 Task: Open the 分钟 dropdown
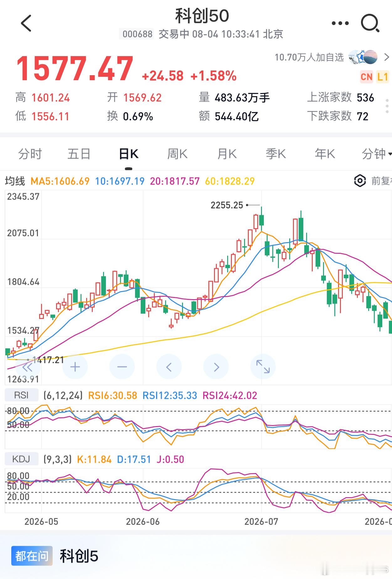click(376, 154)
